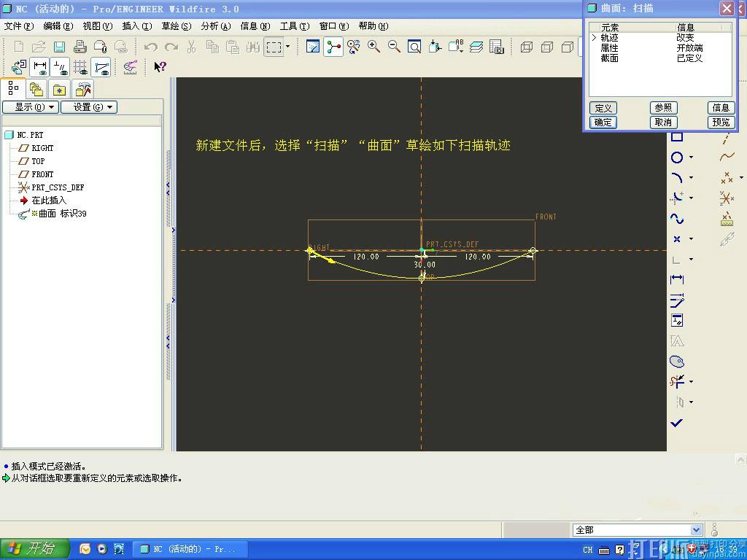
Task: Expand the datum points flyout arrow
Action: point(741,178)
